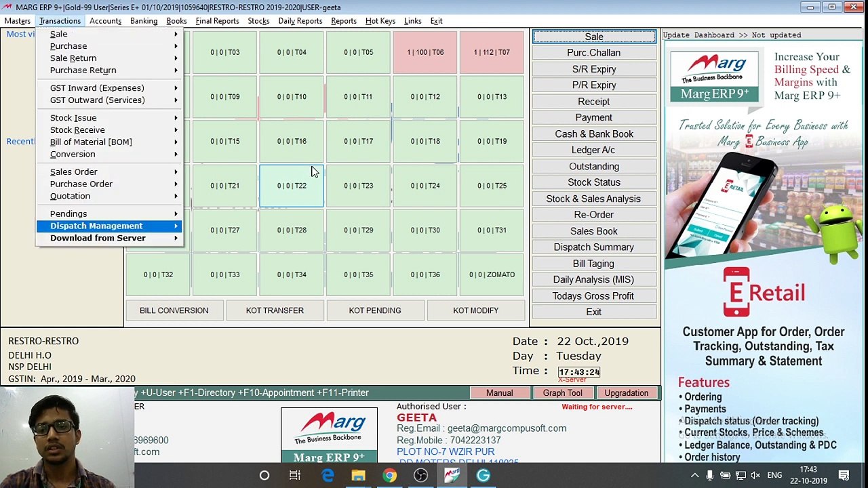
Task: Click the Upgradation button
Action: coord(627,393)
